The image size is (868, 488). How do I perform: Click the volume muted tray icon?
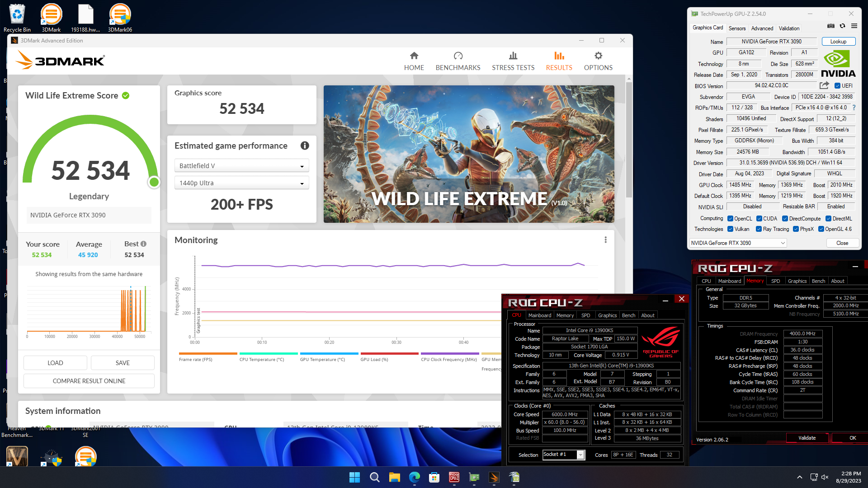[825, 477]
